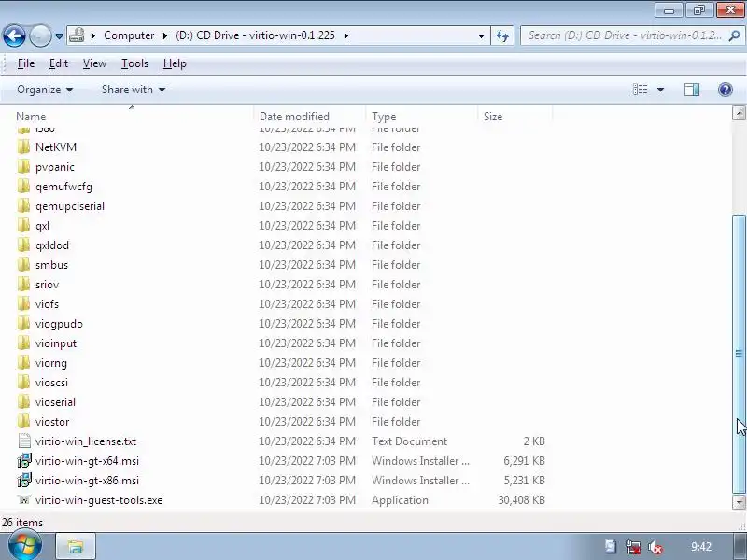Select the qemupciserial folder icon
Viewport: 747px width, 560px height.
click(x=24, y=205)
